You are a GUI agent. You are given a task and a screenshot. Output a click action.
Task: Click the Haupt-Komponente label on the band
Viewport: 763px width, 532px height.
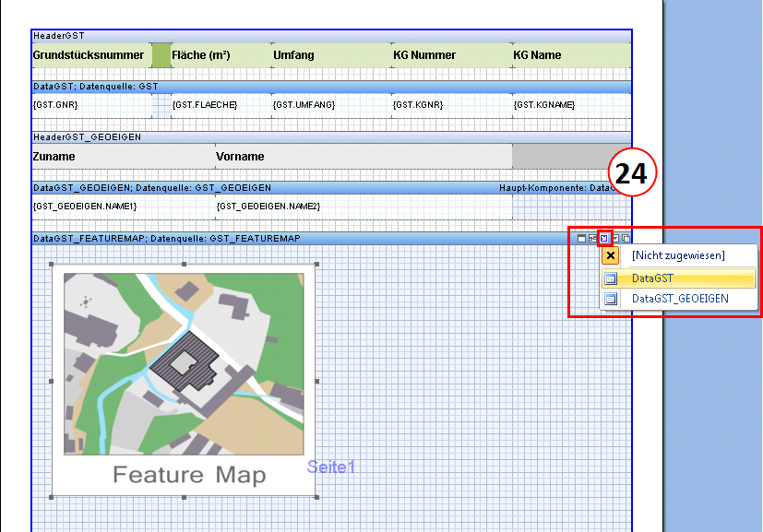[x=561, y=186]
